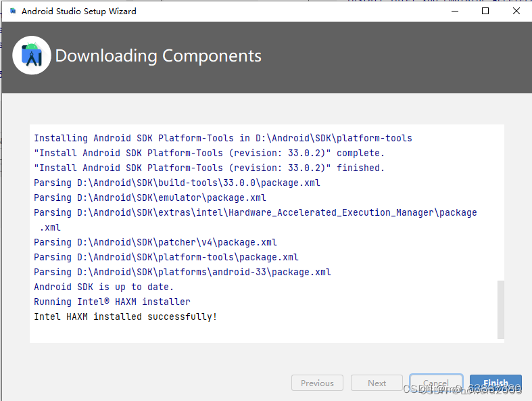Screen dimensions: 532x401
Task: Click the line ending with 'complete.'
Action: (209, 153)
